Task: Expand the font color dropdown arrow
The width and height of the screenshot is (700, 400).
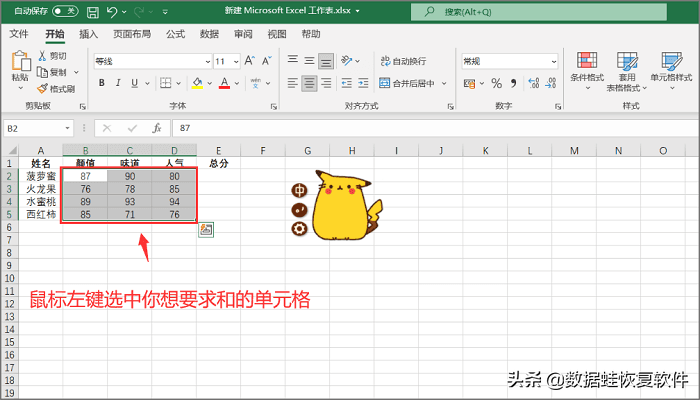Action: click(237, 83)
